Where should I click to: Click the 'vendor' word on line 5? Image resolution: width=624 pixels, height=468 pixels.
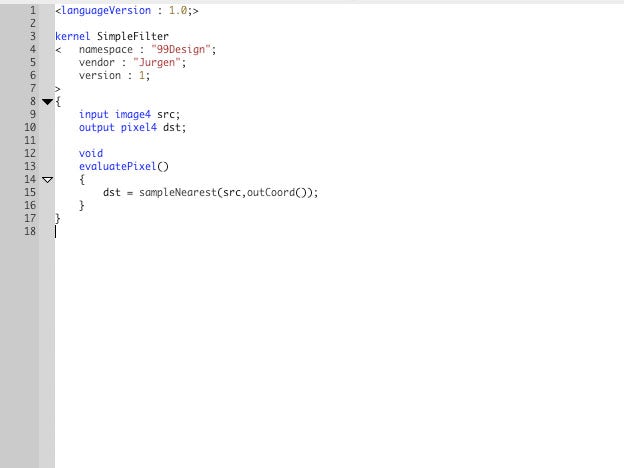tap(97, 62)
